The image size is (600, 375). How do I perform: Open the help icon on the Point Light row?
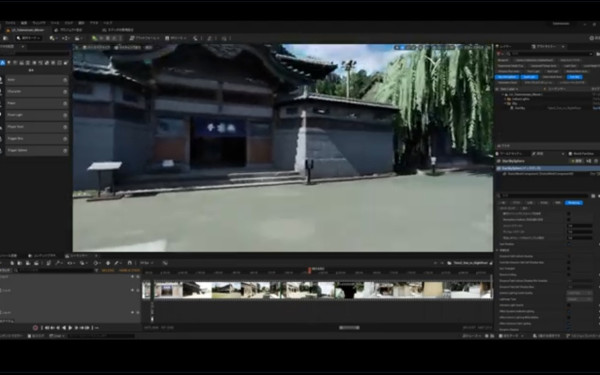65,115
